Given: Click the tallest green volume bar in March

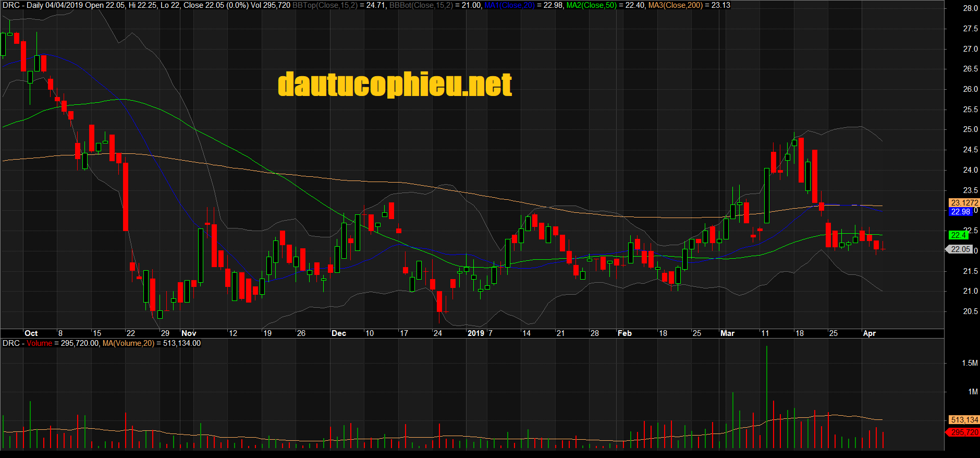Looking at the screenshot, I should [767, 397].
